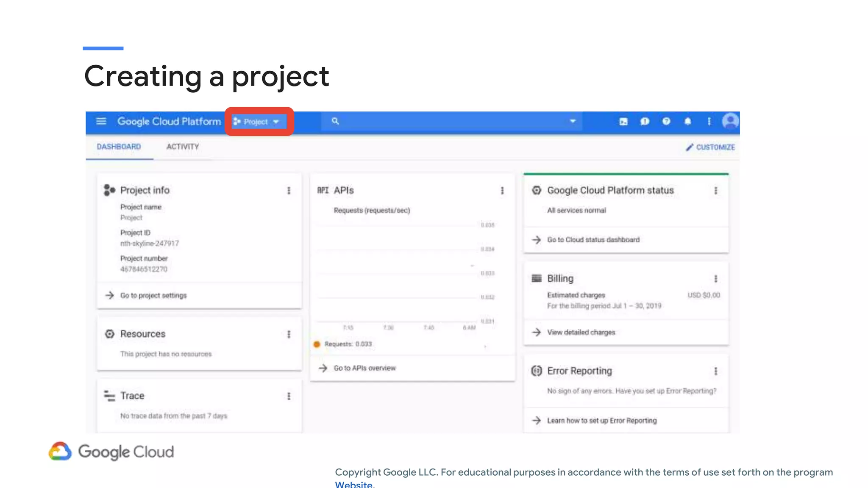This screenshot has height=488, width=868.
Task: Open the top bar vertical dots menu
Action: pyautogui.click(x=709, y=122)
